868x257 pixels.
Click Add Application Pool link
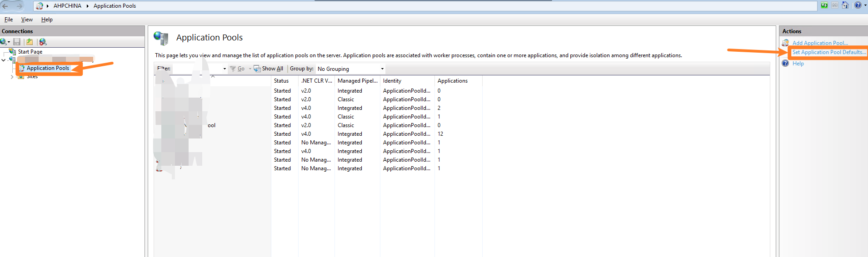coord(820,43)
